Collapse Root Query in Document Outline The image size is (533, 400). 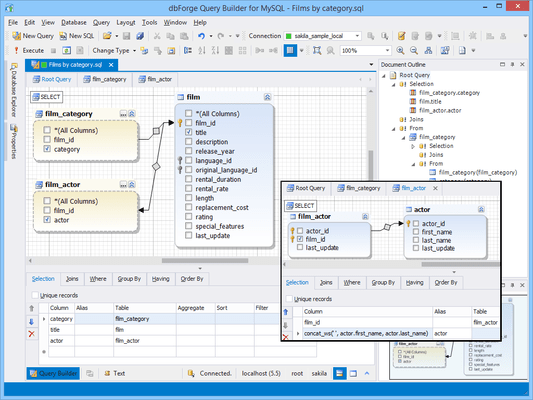384,75
